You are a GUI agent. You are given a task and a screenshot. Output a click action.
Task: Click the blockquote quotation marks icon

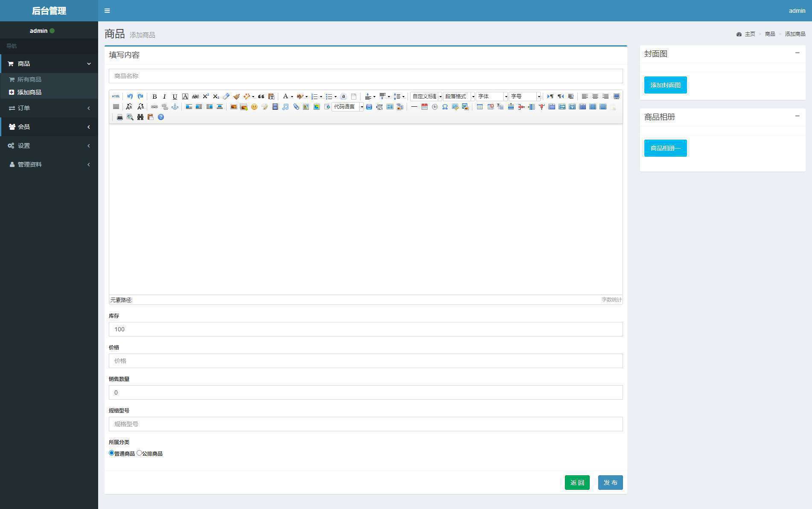pos(261,97)
